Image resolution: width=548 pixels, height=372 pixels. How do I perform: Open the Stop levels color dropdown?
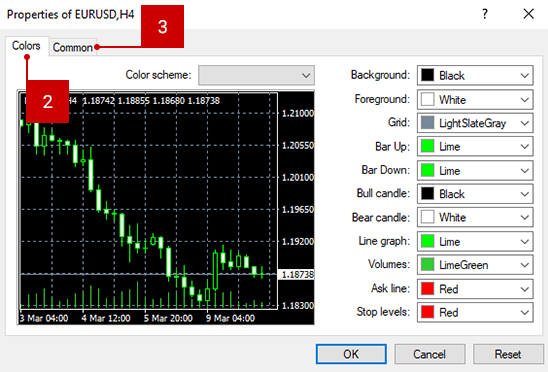475,312
